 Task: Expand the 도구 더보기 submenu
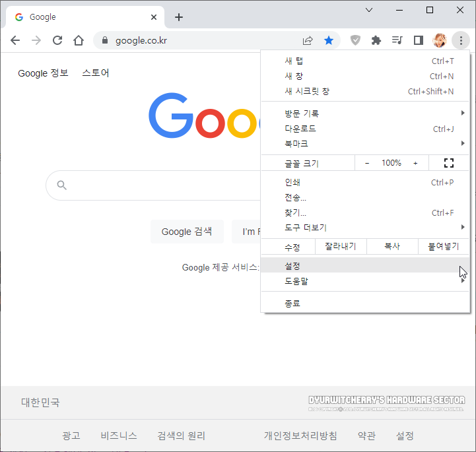(365, 227)
